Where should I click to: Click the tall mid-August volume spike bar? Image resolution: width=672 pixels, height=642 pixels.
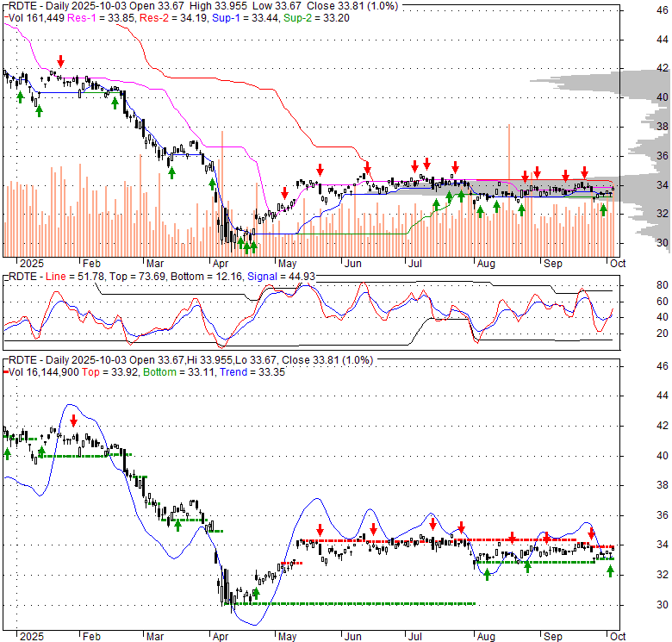(x=510, y=172)
